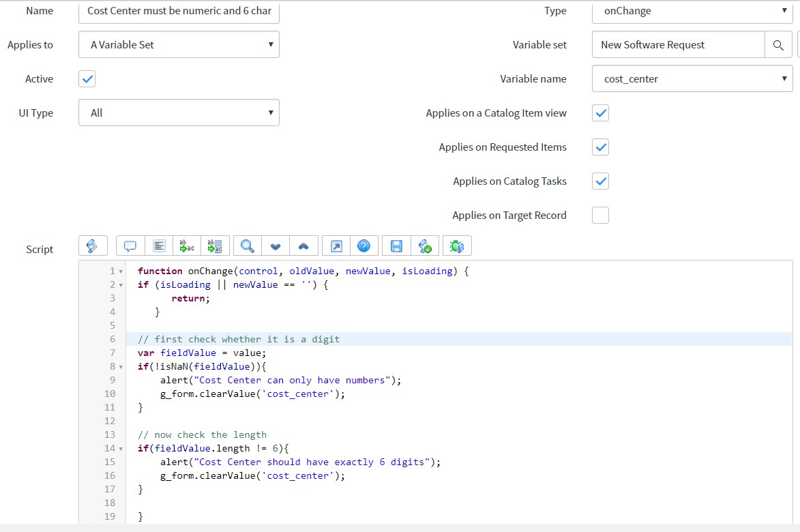
Task: Click the isLoading condition line
Action: pyautogui.click(x=233, y=284)
